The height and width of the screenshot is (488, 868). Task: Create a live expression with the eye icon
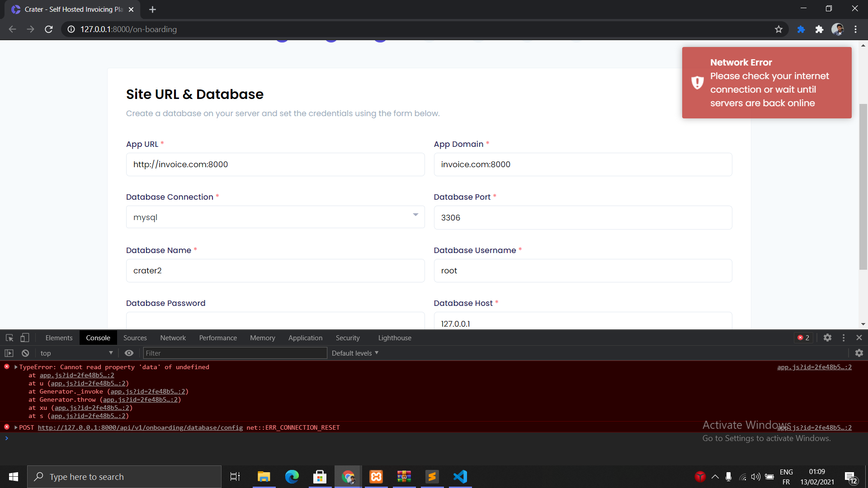point(129,353)
